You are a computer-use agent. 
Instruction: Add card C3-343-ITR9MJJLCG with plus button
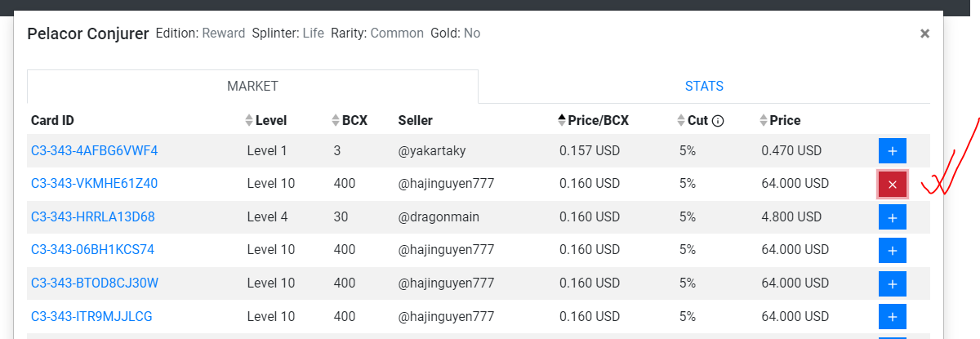[892, 317]
